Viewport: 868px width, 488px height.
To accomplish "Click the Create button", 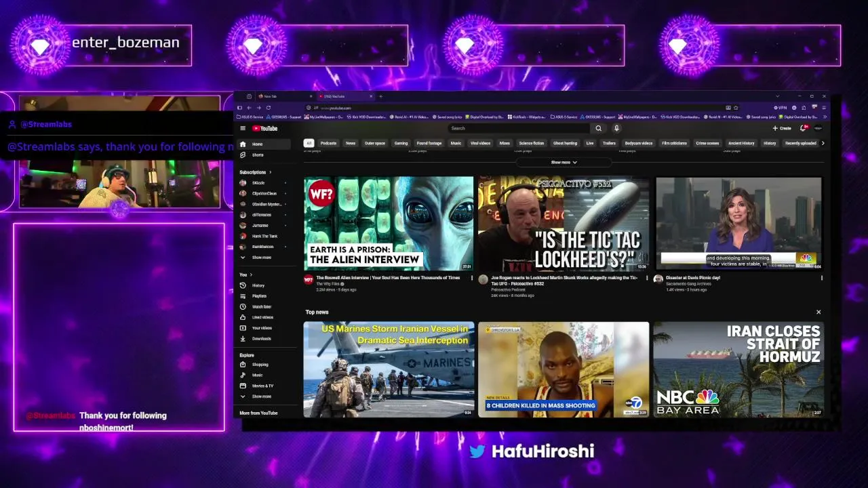I will (x=782, y=128).
